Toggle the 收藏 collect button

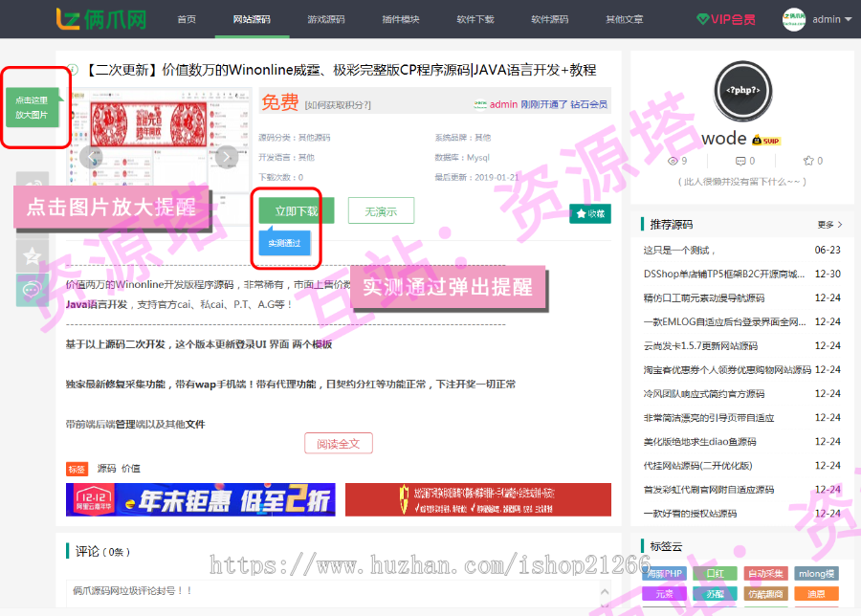[x=590, y=214]
